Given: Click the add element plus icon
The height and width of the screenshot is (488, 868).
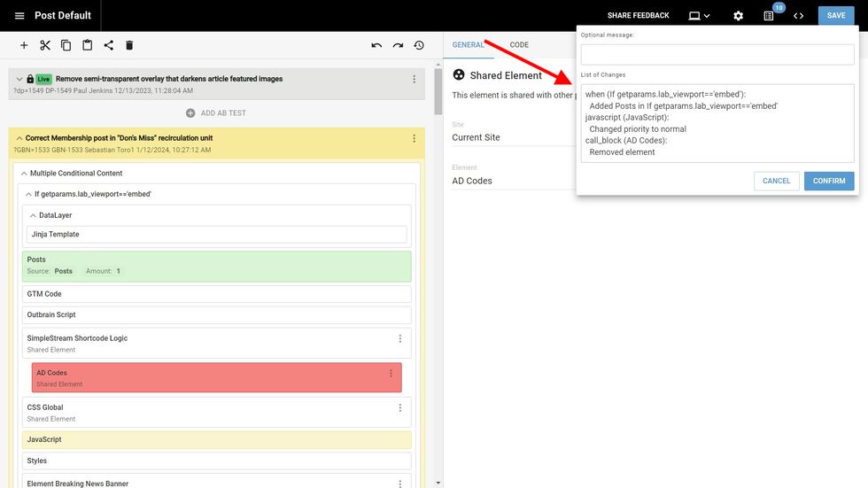Looking at the screenshot, I should pyautogui.click(x=24, y=45).
